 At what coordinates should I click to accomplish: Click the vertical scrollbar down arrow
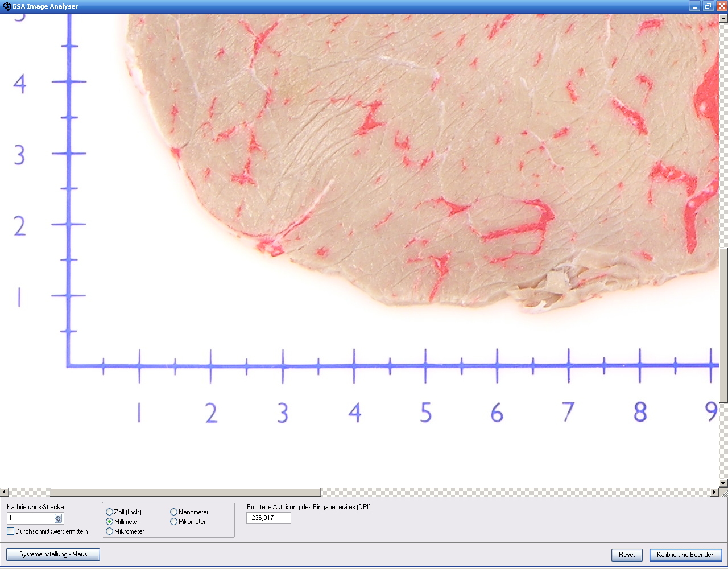tap(723, 483)
